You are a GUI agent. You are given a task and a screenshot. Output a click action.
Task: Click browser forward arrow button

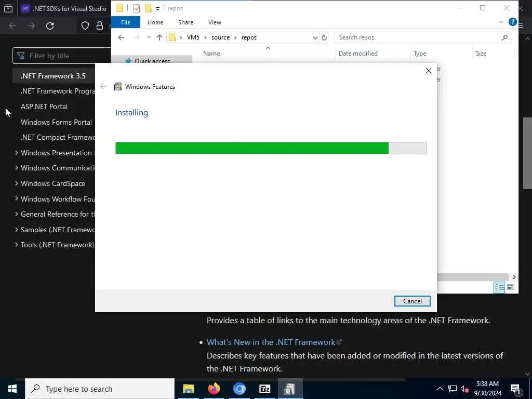31,26
